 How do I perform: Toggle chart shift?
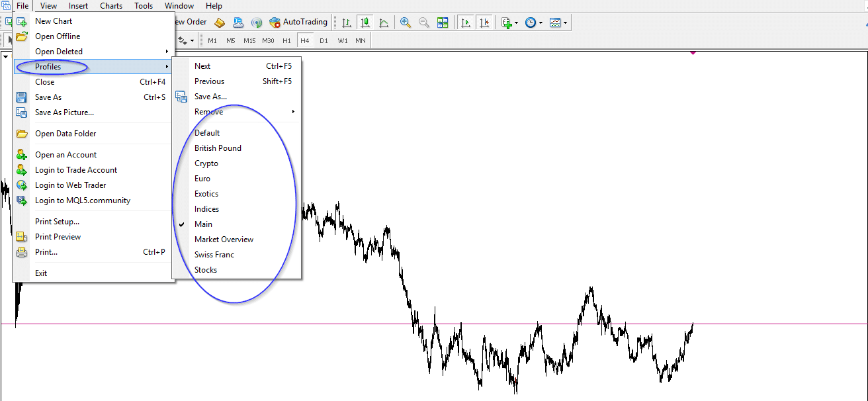click(x=485, y=22)
